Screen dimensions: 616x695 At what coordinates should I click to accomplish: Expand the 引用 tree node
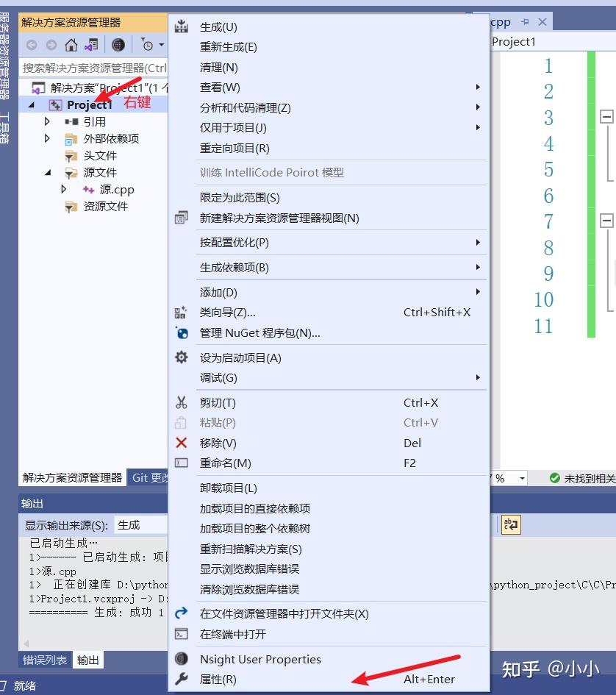[47, 121]
